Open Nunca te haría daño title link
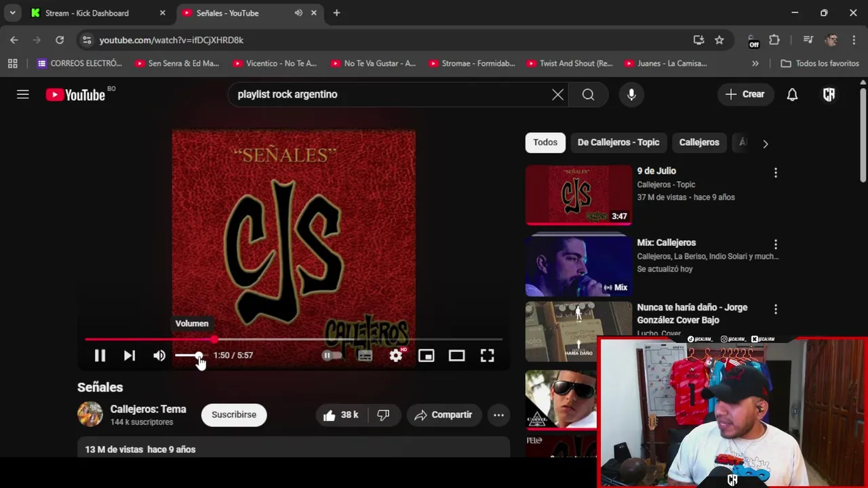 pyautogui.click(x=692, y=314)
